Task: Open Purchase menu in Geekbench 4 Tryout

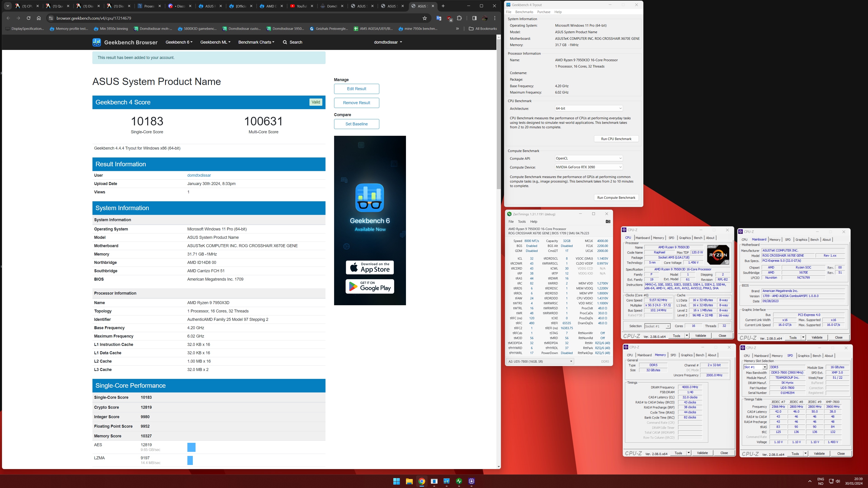Action: click(x=543, y=12)
